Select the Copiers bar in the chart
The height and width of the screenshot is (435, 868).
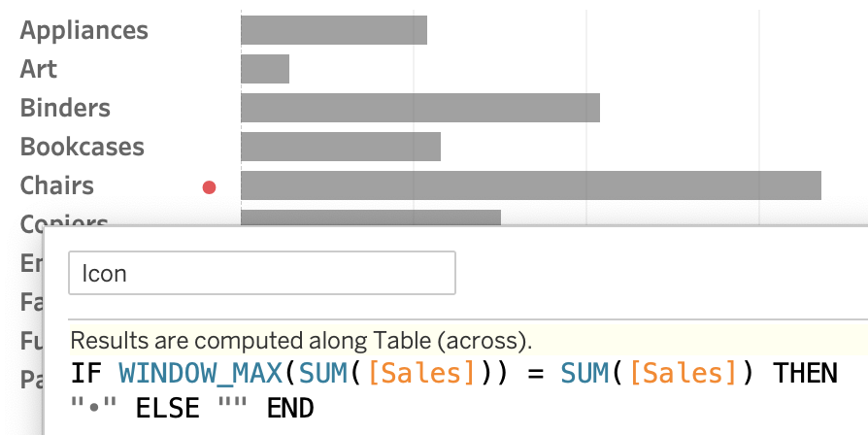(371, 218)
